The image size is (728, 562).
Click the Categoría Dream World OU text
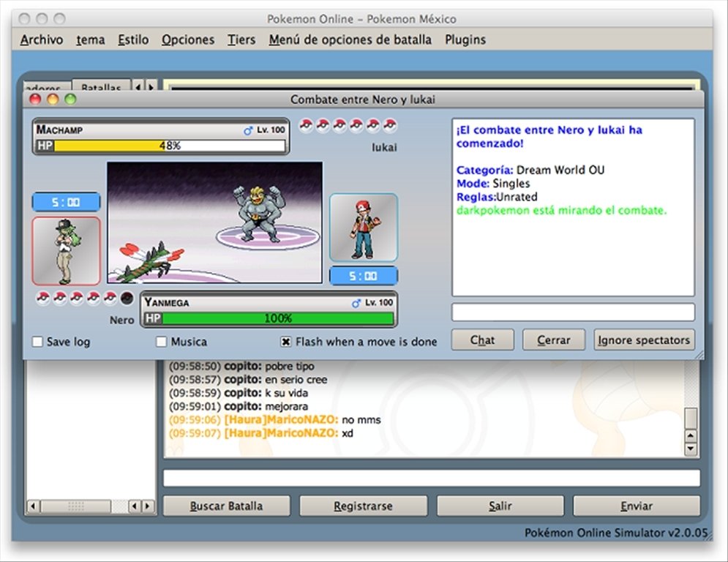(530, 170)
